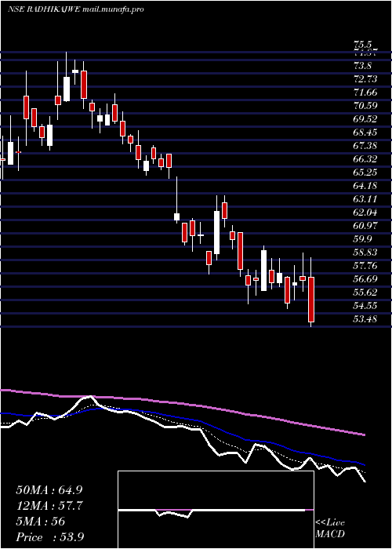Image resolution: width=392 pixels, height=549 pixels.
Task: Select the 66.32 price axis label
Action: coord(365,159)
